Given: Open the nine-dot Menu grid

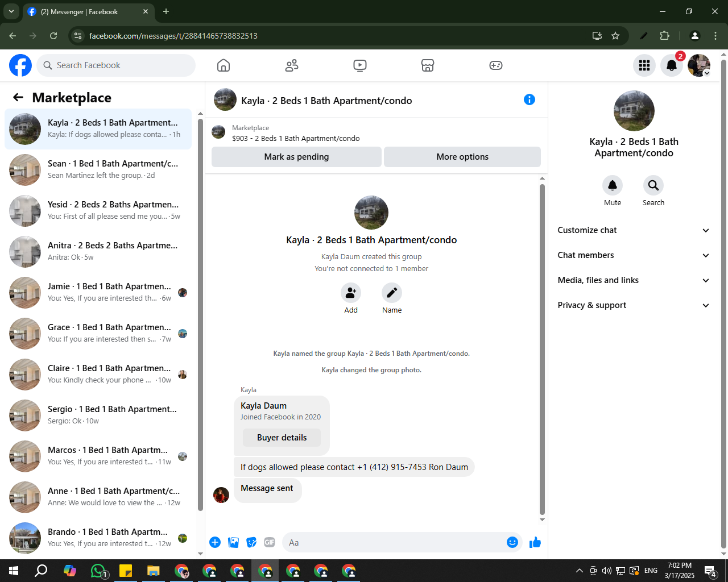Looking at the screenshot, I should [644, 65].
